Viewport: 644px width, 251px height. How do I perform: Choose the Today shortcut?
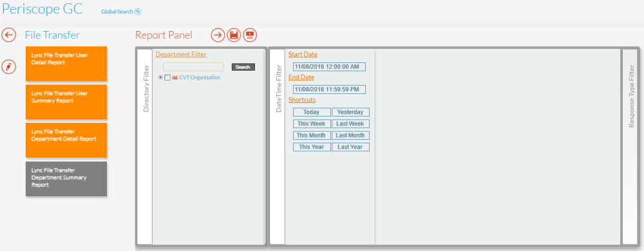pyautogui.click(x=312, y=112)
